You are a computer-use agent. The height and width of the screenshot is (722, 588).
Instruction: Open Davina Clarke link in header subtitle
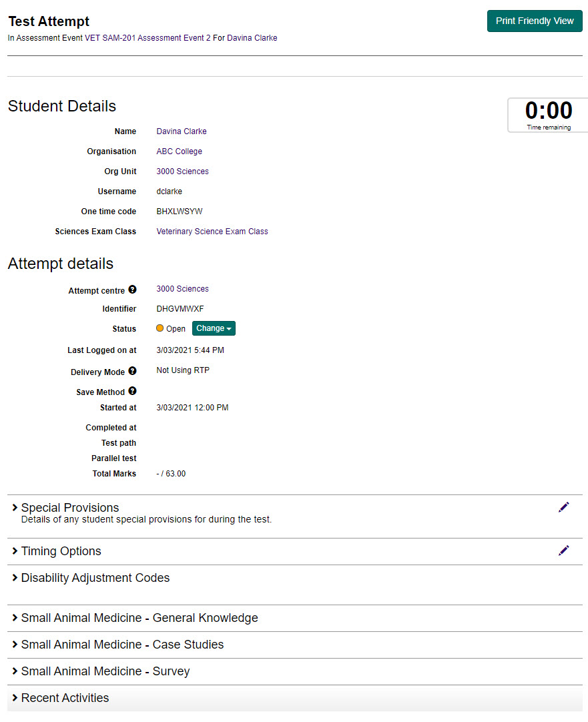pos(252,38)
